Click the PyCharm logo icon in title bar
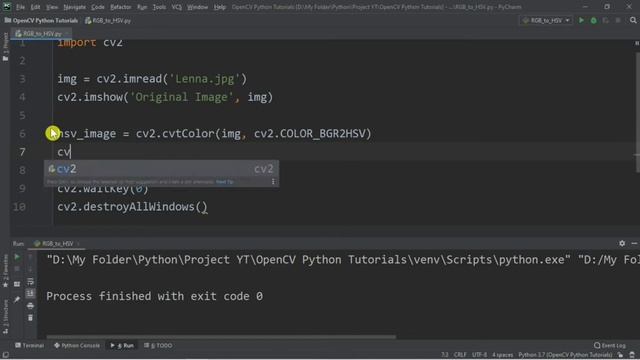Image resolution: width=640 pixels, height=360 pixels. pos(7,6)
